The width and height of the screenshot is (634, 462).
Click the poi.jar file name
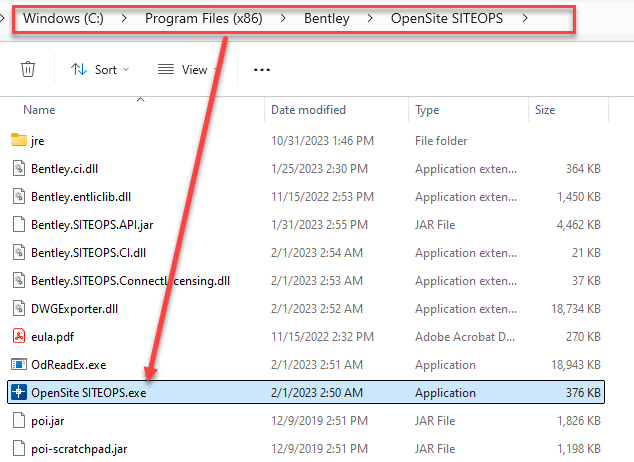coord(48,421)
